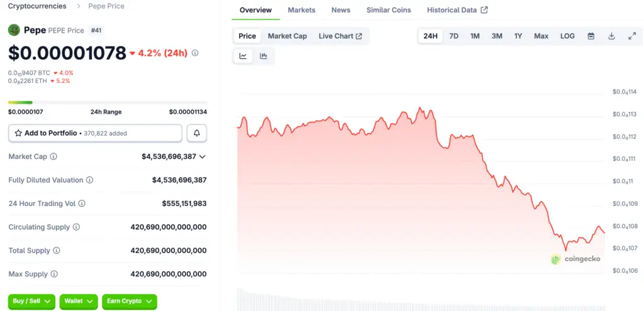
Task: Click the chart's lowest price point
Action: click(x=565, y=250)
